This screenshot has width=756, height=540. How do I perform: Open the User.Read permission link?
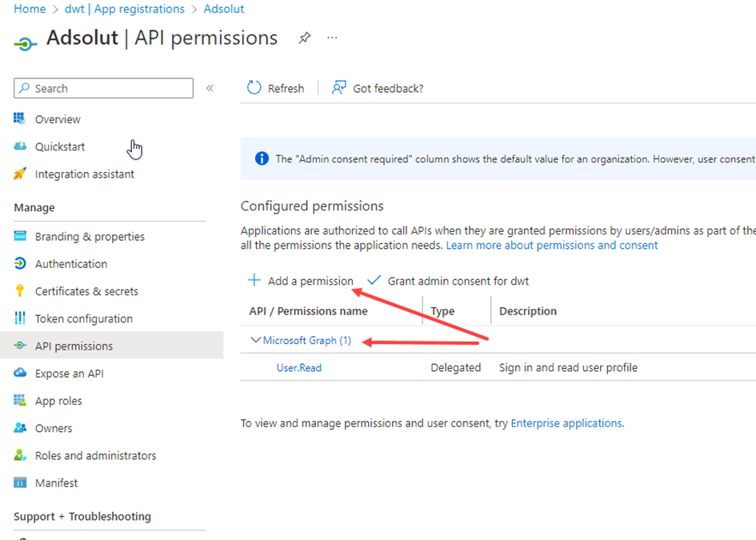(x=299, y=368)
